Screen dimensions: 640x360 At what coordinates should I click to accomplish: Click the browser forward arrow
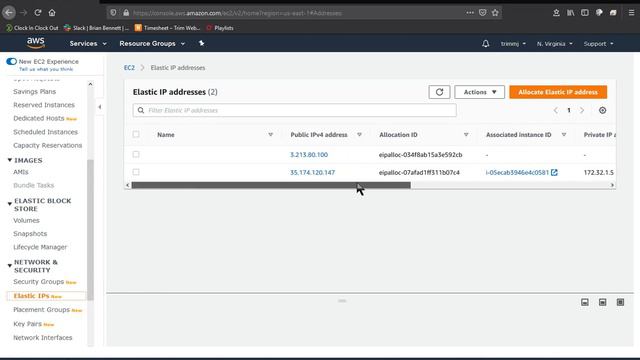coord(23,13)
